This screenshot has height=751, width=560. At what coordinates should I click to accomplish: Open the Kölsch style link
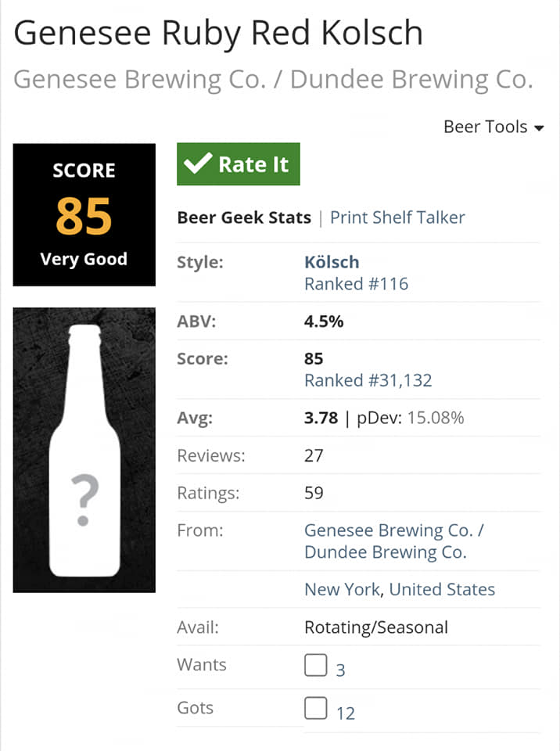point(332,262)
